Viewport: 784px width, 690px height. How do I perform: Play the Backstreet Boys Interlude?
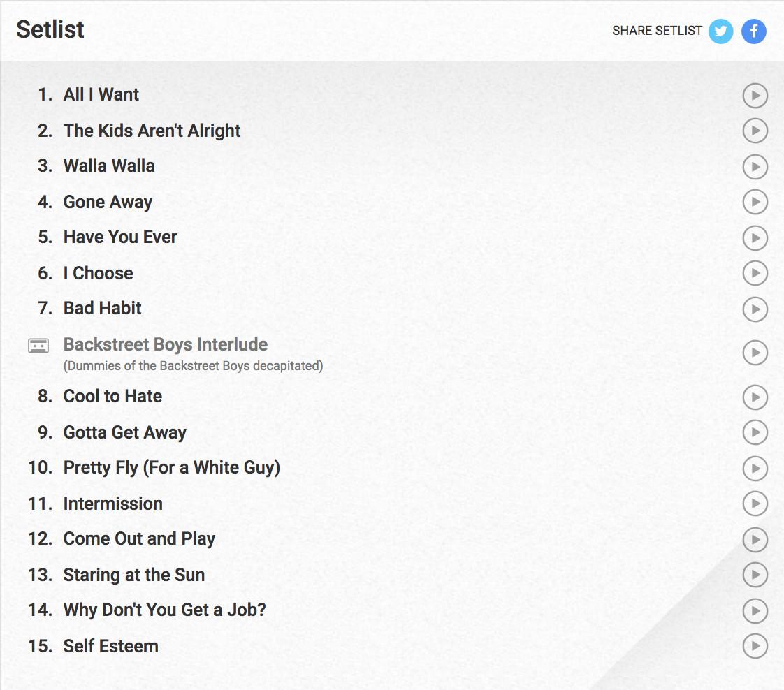(755, 353)
